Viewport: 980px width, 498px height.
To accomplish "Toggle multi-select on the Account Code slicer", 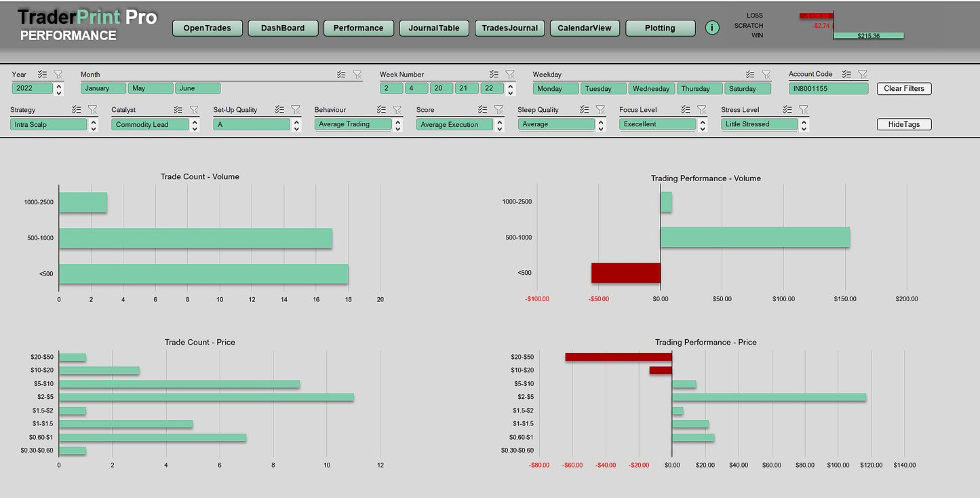I will [x=846, y=74].
